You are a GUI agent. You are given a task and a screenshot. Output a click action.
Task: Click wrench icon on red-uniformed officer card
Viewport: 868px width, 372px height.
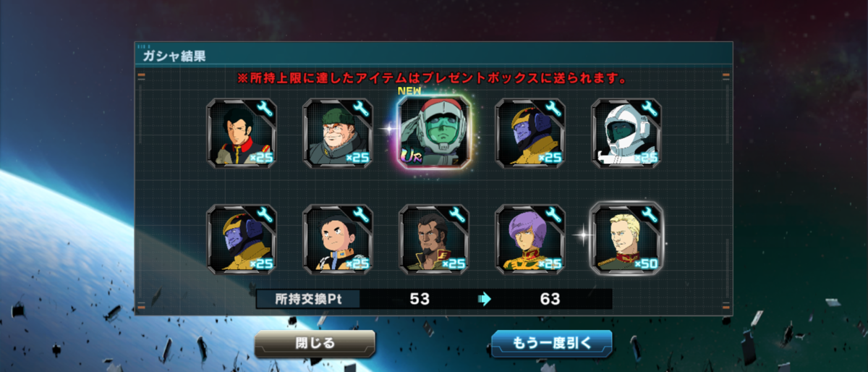tap(263, 110)
